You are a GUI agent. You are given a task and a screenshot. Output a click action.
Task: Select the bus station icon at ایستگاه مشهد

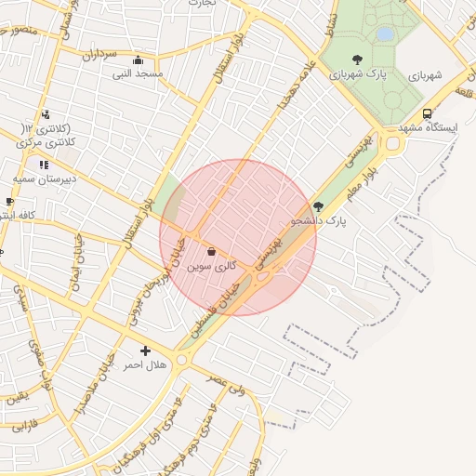(x=428, y=113)
